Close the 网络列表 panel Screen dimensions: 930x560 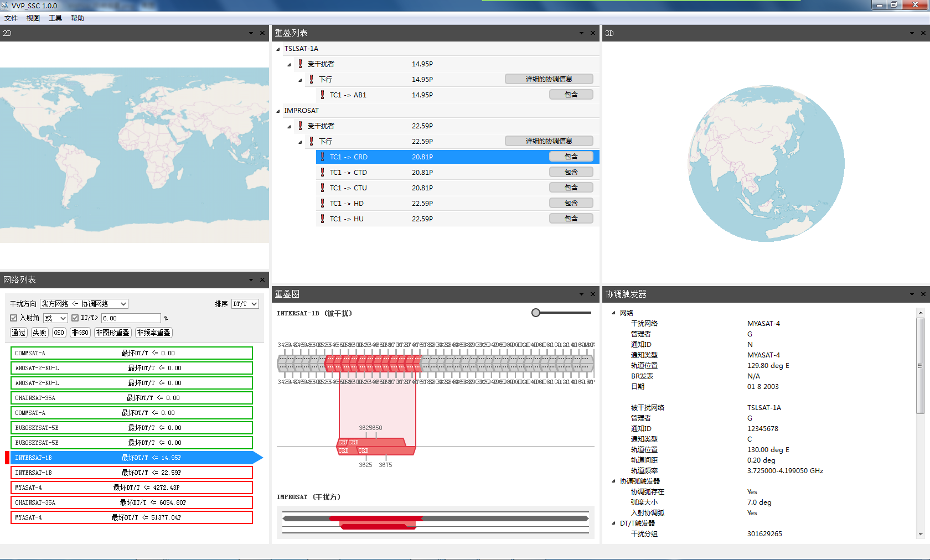[262, 280]
